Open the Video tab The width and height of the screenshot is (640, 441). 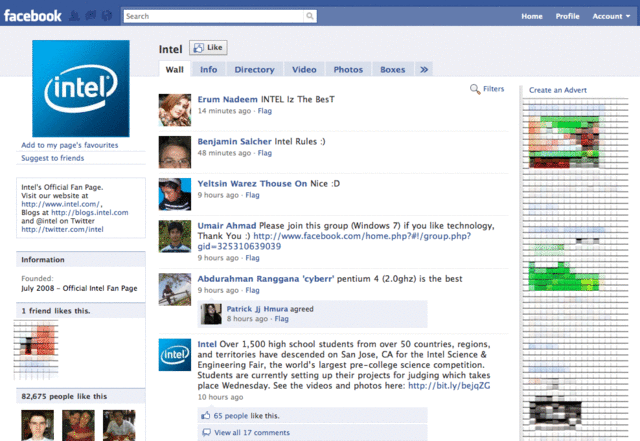point(304,69)
